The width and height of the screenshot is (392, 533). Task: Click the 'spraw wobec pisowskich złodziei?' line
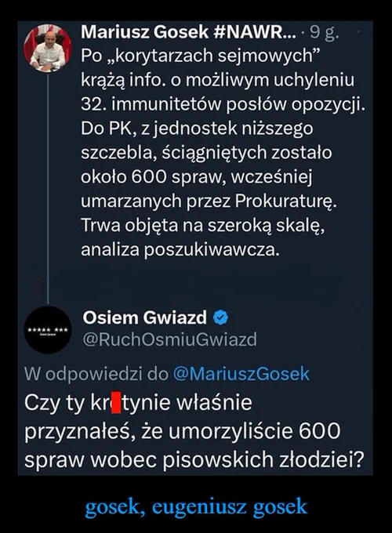coord(194,460)
